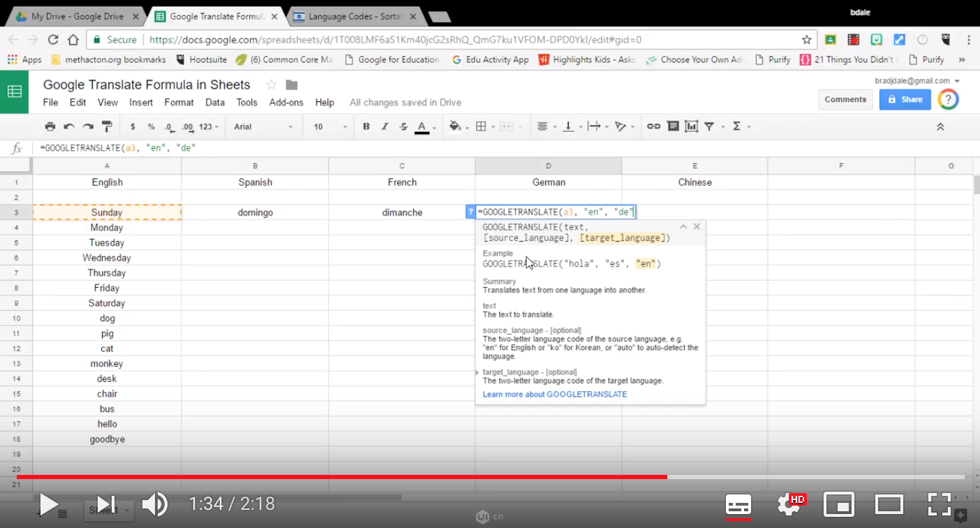Click the Sheets home icon
Screen dimensions: 980x528
(x=14, y=91)
